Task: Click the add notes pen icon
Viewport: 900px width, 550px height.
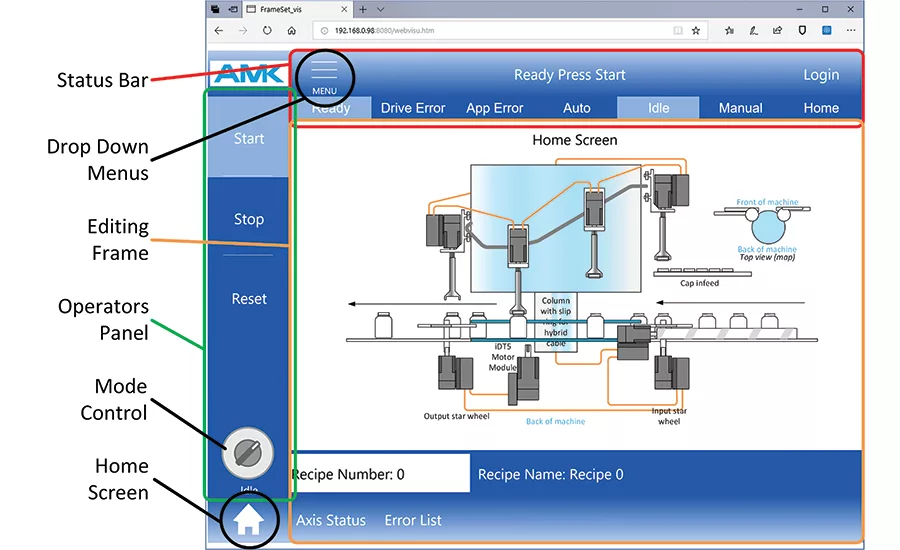Action: 753,30
